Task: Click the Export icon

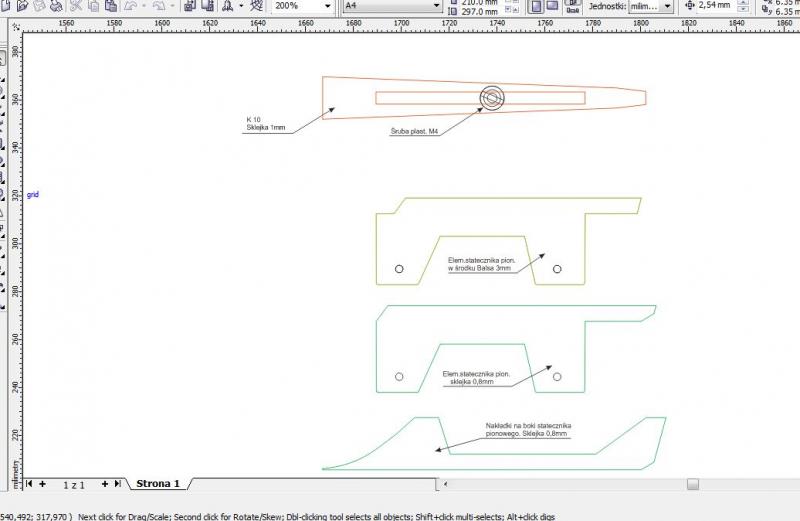Action: click(x=207, y=5)
